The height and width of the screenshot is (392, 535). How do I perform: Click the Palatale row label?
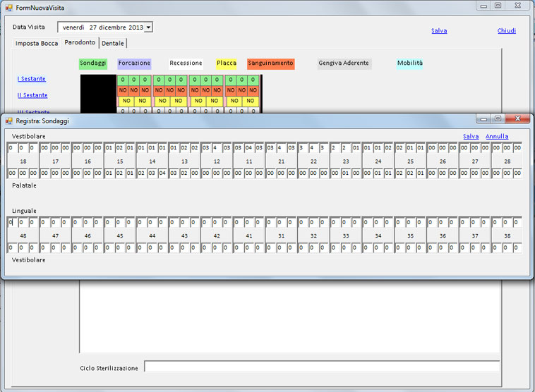pos(24,185)
